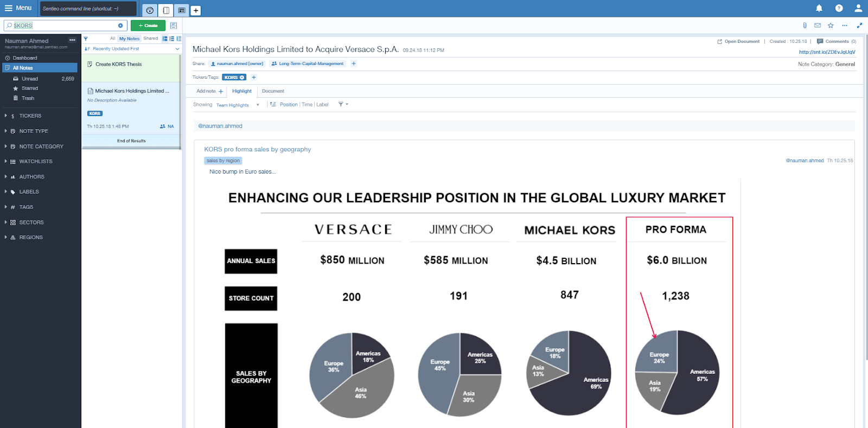Sort highlights by Label
Screen dimensions: 868x428
322,105
